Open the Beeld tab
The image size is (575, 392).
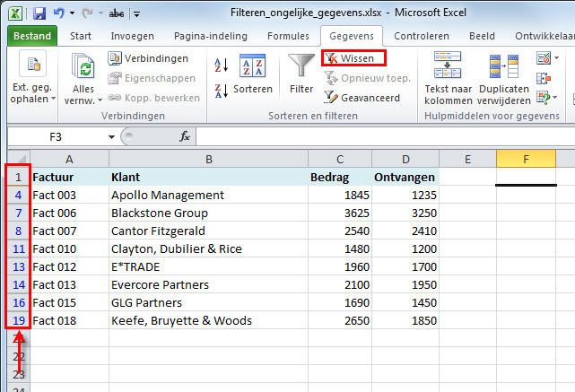(482, 36)
